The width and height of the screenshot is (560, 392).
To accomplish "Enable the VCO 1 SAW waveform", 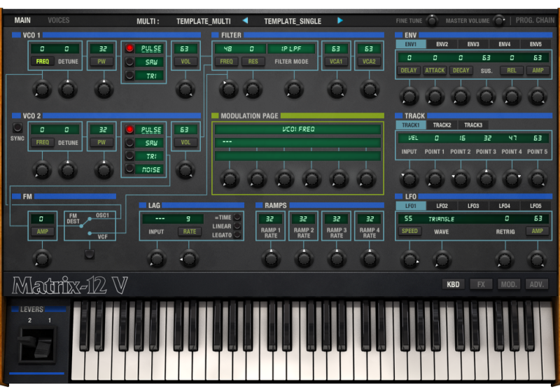I will click(129, 62).
